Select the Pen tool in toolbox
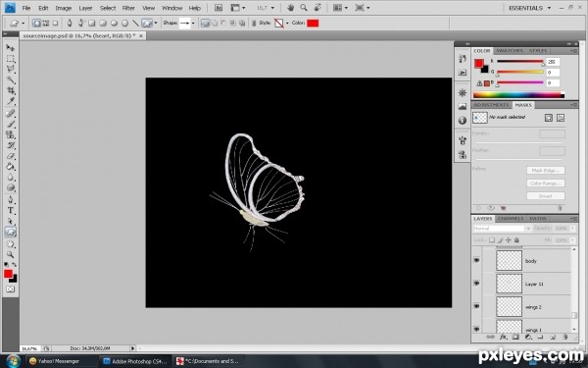Screen dimensions: 588x368 coord(10,200)
